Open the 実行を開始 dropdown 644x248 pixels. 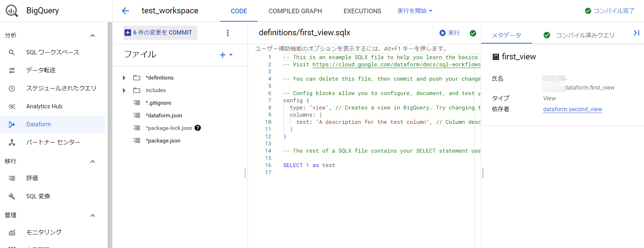[x=415, y=11]
